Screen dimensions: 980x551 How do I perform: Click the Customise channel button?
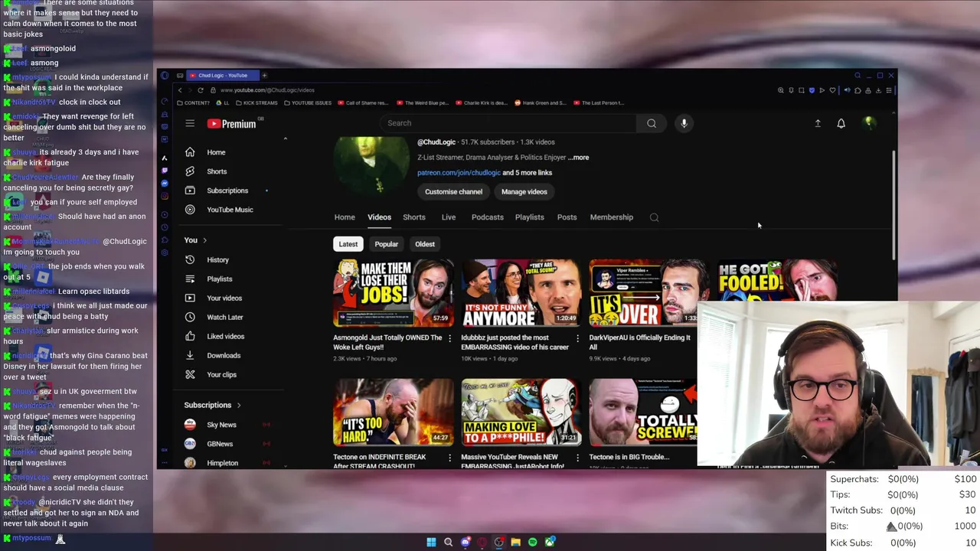pyautogui.click(x=454, y=192)
